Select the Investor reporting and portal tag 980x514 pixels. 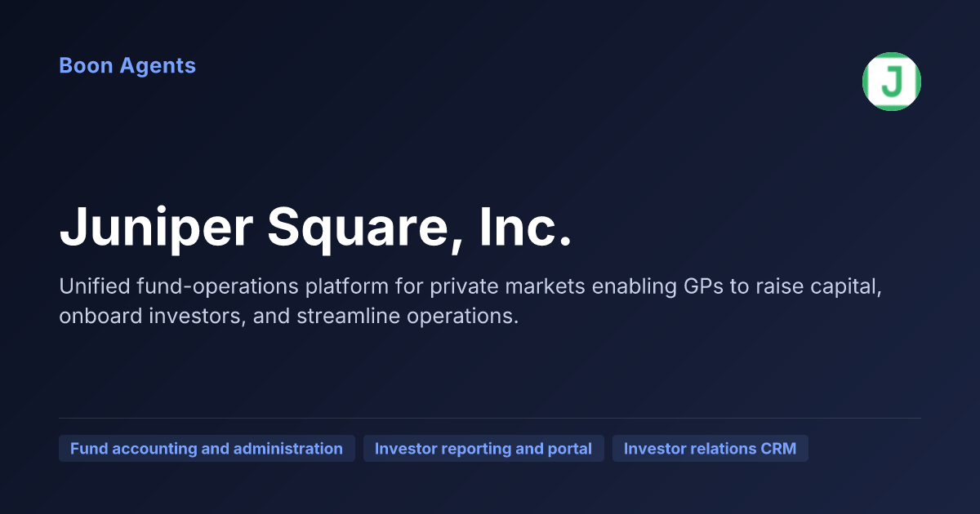tap(483, 449)
